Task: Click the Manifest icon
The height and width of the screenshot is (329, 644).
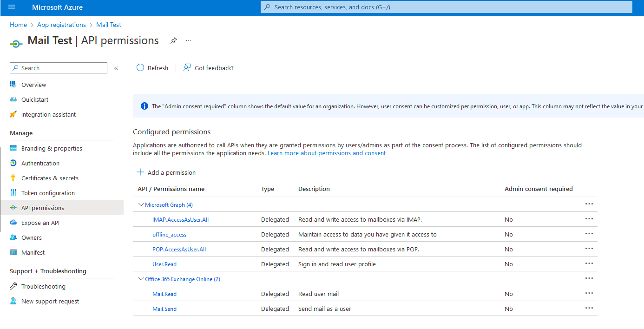Action: [13, 252]
